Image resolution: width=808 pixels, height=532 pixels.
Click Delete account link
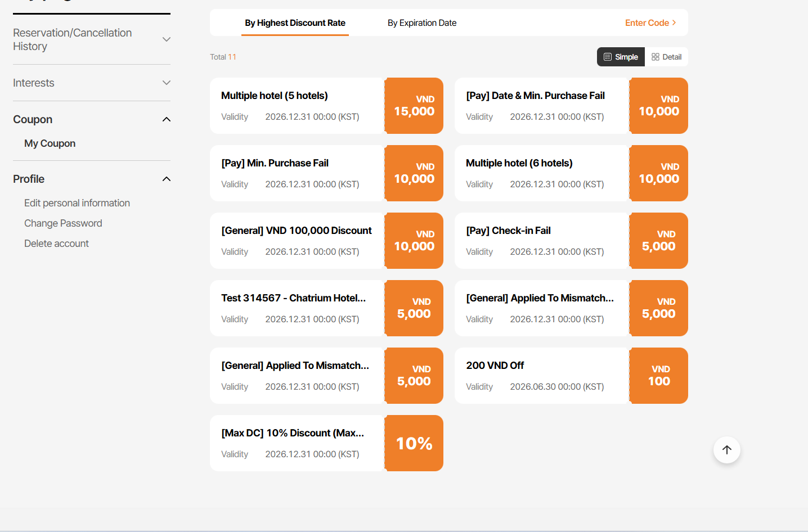point(56,244)
